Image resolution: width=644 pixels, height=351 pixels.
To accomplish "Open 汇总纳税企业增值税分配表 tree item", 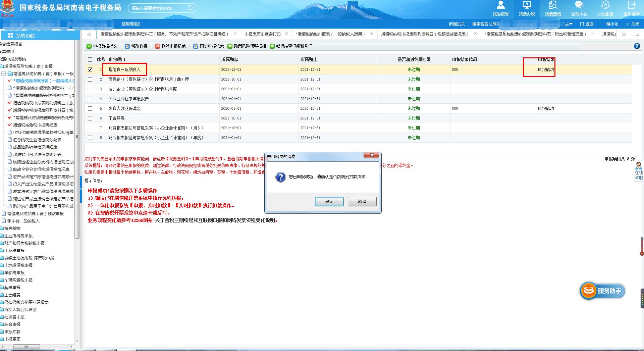I will click(x=37, y=140).
